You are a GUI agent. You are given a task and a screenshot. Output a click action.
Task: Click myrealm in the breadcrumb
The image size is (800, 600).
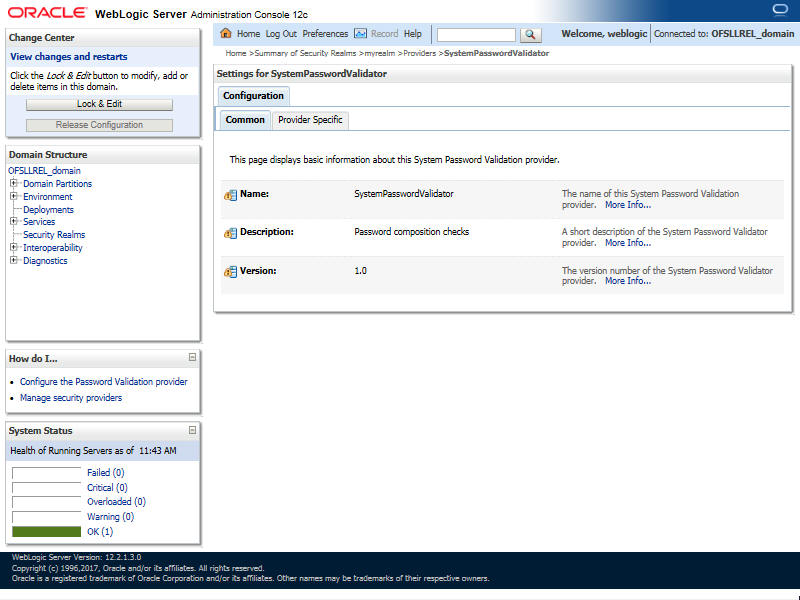click(x=380, y=53)
